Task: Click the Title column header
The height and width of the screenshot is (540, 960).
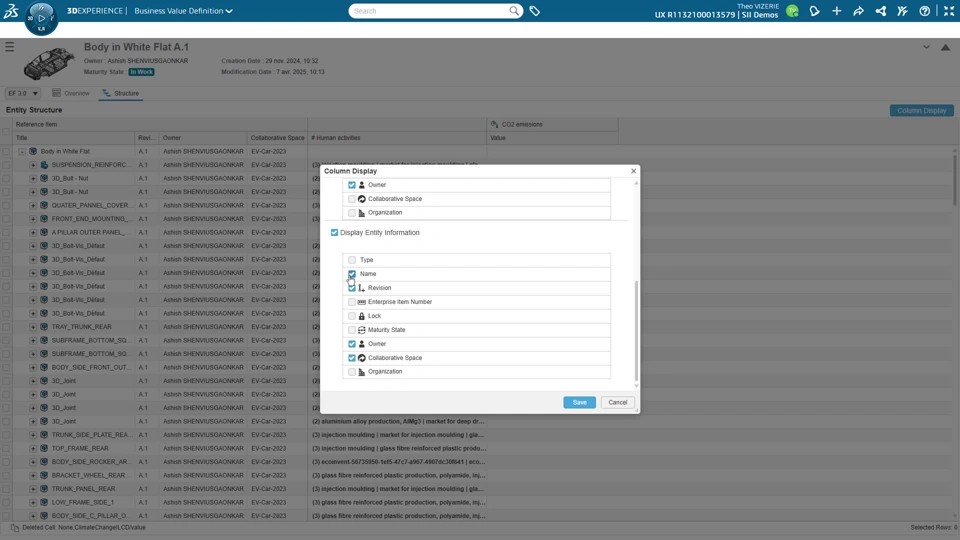Action: pyautogui.click(x=73, y=138)
